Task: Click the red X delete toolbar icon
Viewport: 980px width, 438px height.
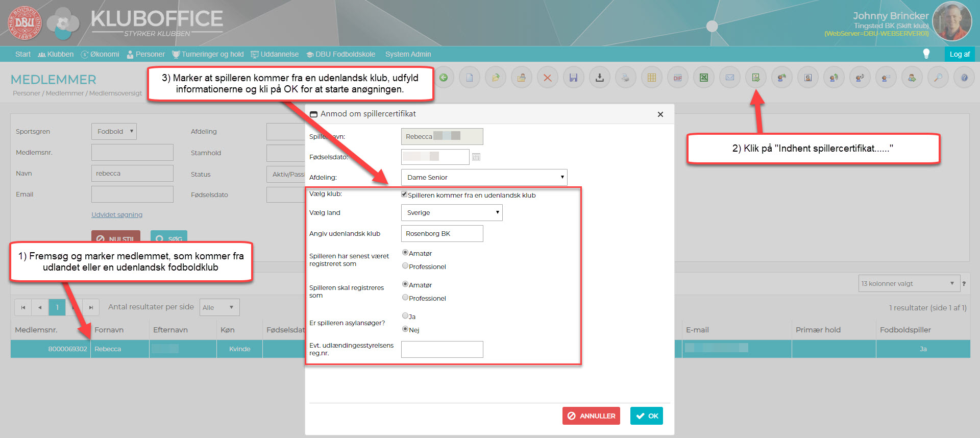Action: pos(548,78)
